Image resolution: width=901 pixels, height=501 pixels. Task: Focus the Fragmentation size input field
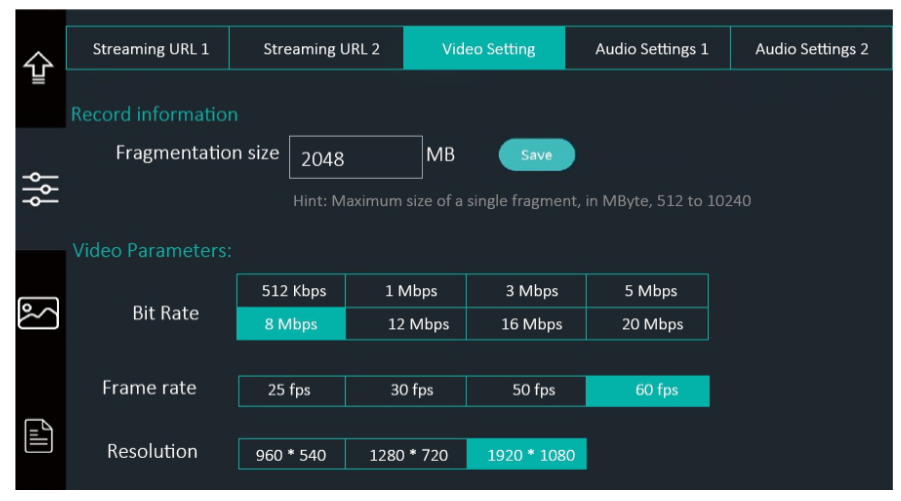[356, 157]
